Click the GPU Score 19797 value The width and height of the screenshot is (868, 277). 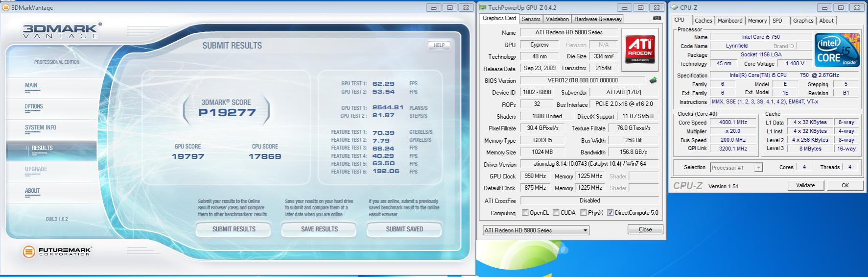click(x=188, y=156)
